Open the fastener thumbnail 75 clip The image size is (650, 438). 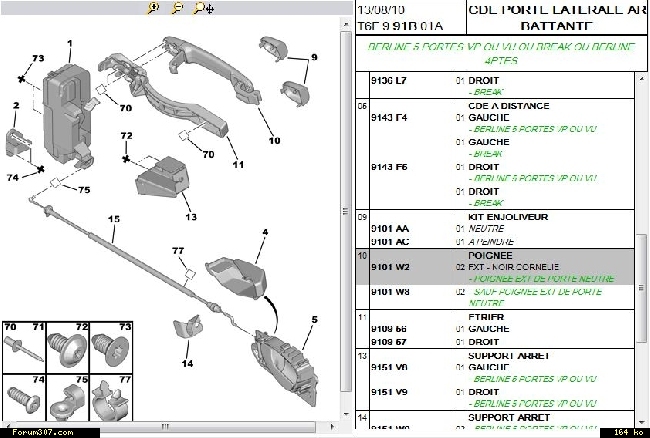point(67,397)
